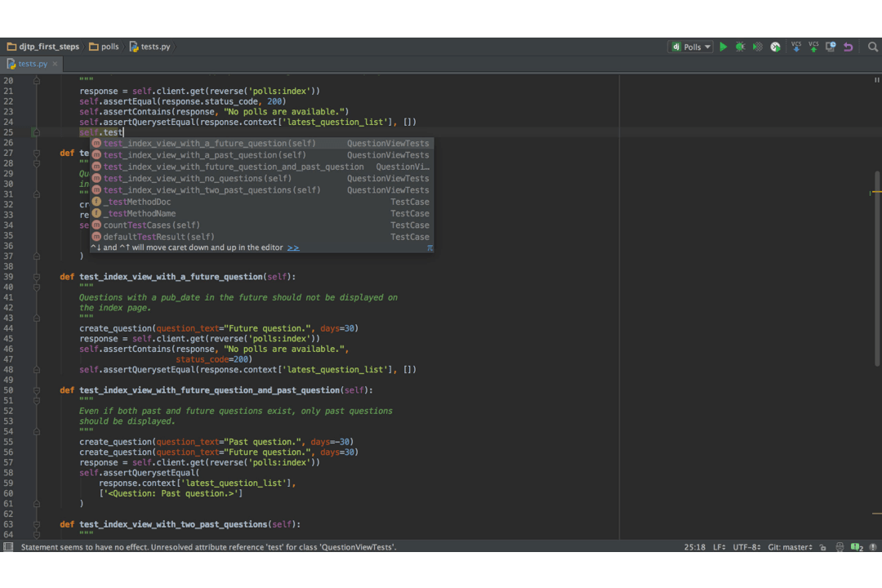Revert changes using the purple undo arrow
The width and height of the screenshot is (882, 588).
(849, 47)
